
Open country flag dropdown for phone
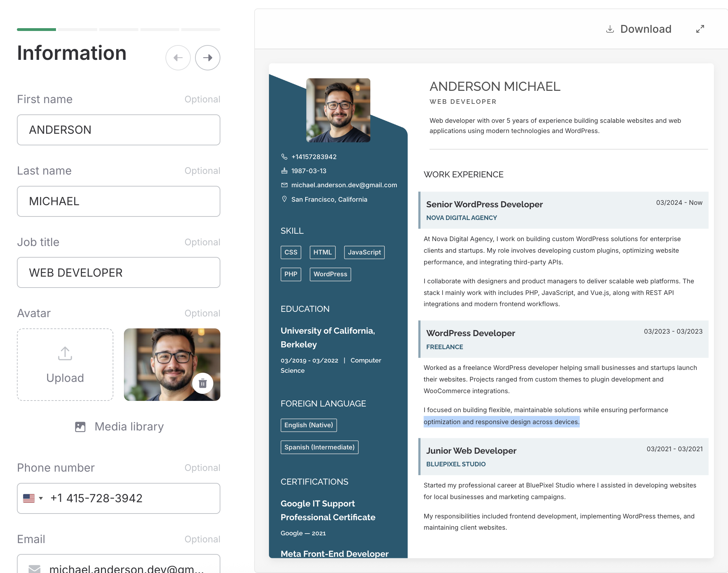(x=33, y=498)
